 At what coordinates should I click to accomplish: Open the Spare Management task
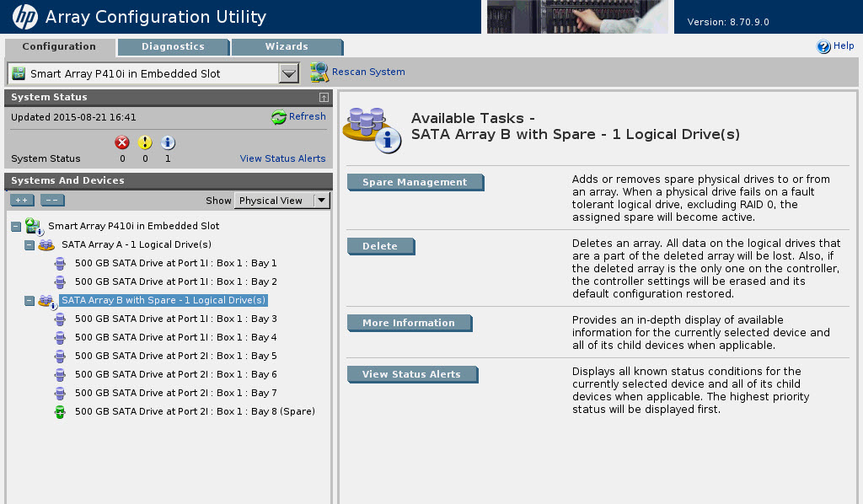[x=415, y=182]
